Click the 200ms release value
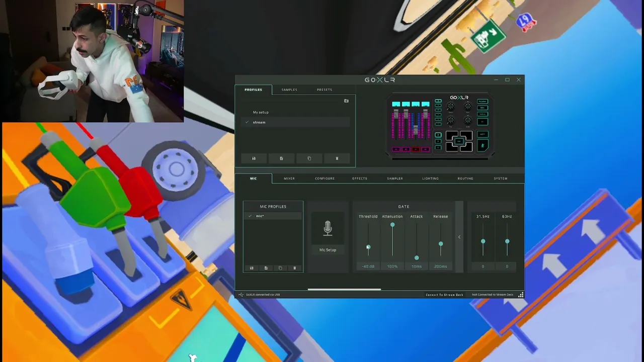This screenshot has width=644, height=362. (441, 266)
